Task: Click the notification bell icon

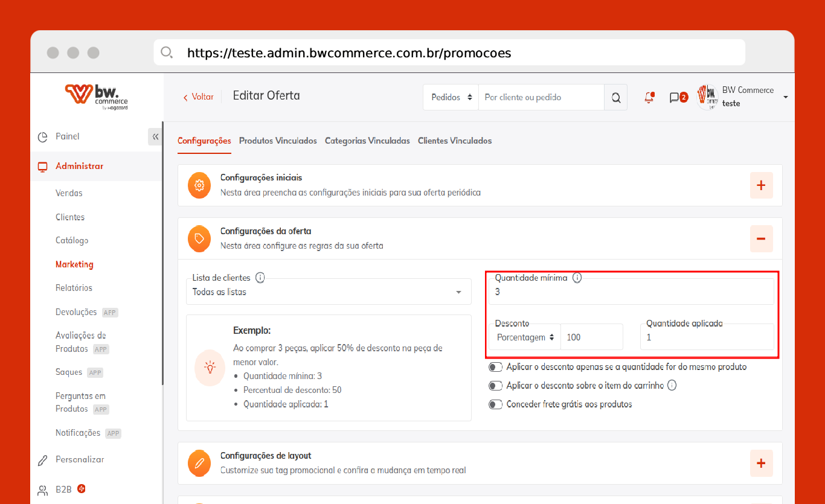Action: point(649,97)
